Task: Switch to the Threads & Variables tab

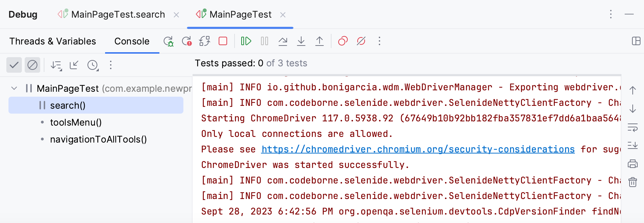Action: pos(52,41)
